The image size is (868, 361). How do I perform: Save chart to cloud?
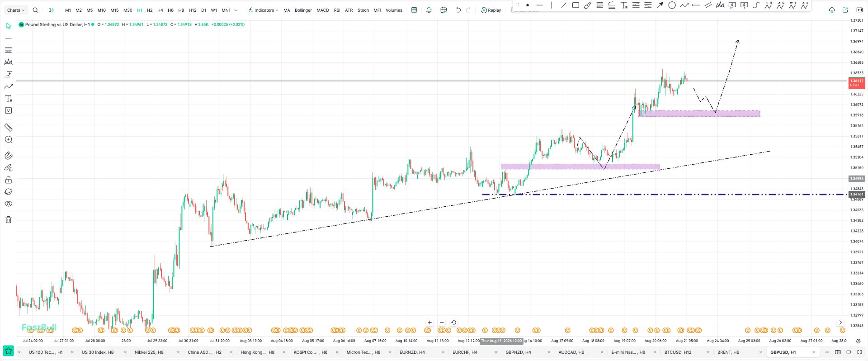832,10
